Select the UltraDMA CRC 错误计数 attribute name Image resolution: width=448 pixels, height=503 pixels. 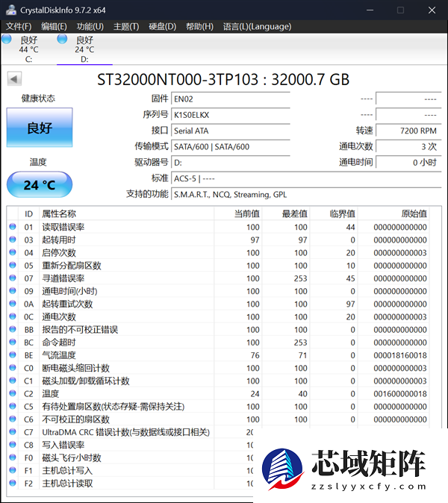(125, 432)
